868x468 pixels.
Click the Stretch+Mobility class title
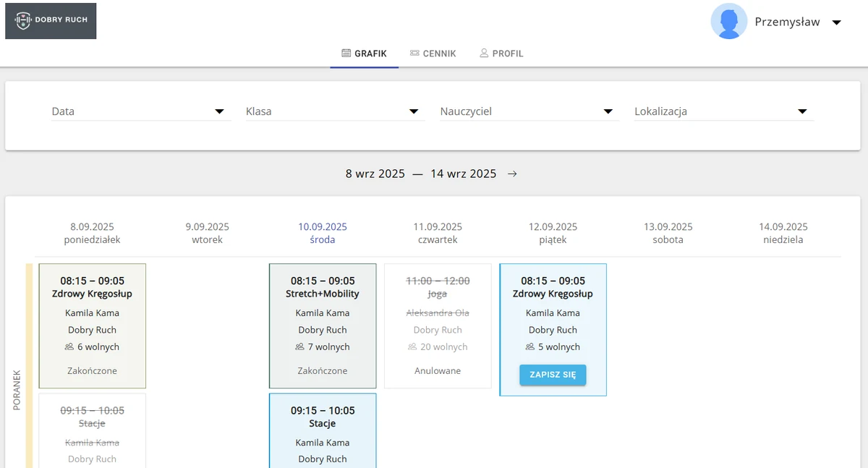pos(323,294)
